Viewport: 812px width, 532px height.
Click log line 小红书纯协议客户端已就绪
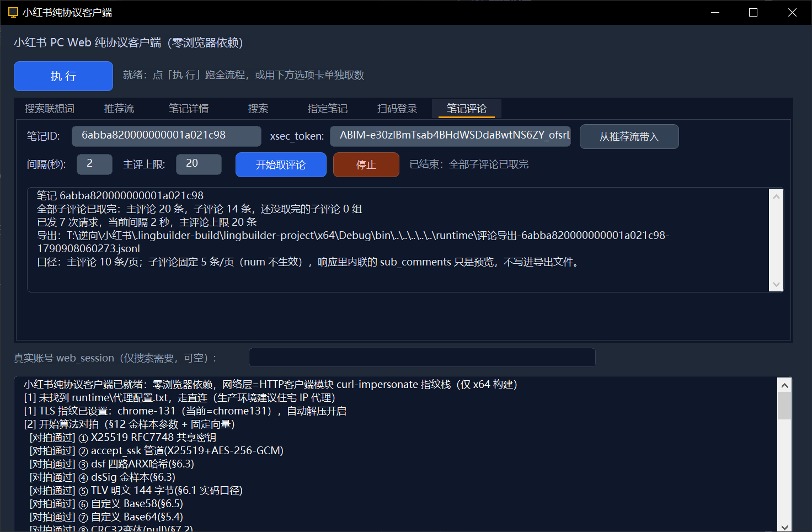pos(270,384)
